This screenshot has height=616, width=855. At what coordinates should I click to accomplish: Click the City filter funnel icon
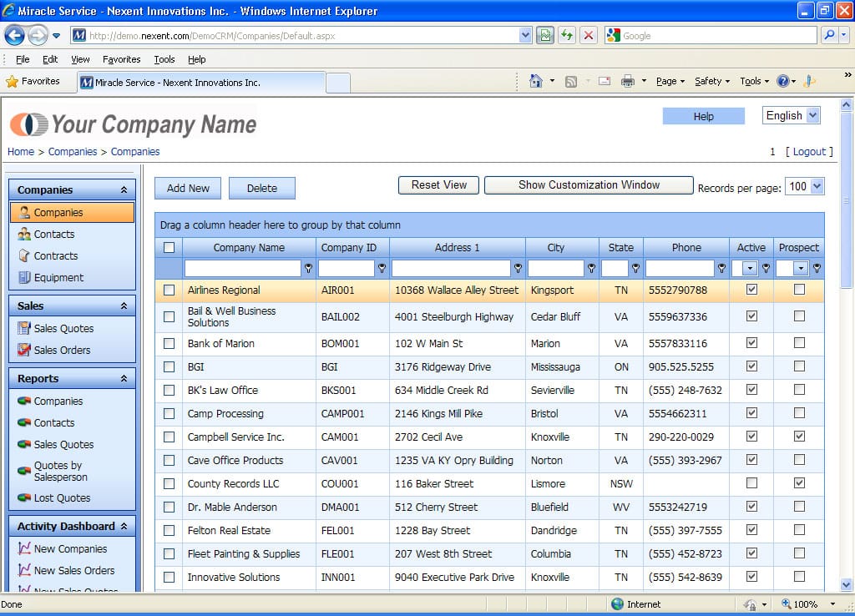591,268
